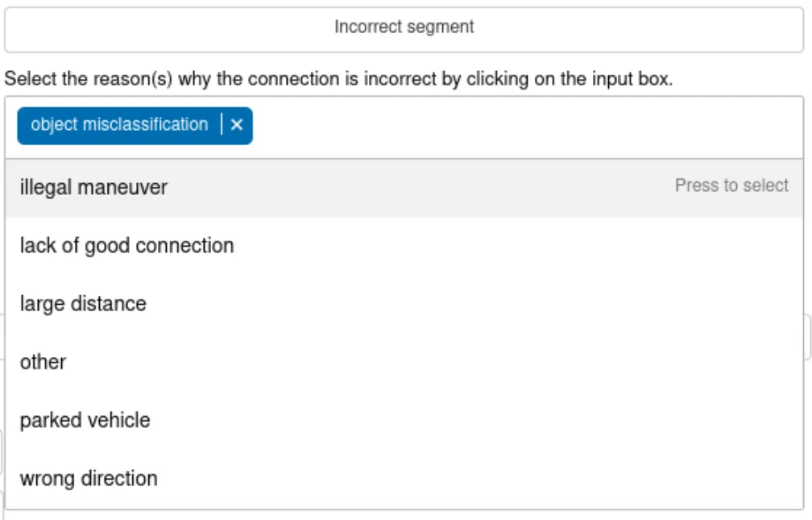
Task: Select other as the reason
Action: (x=43, y=362)
